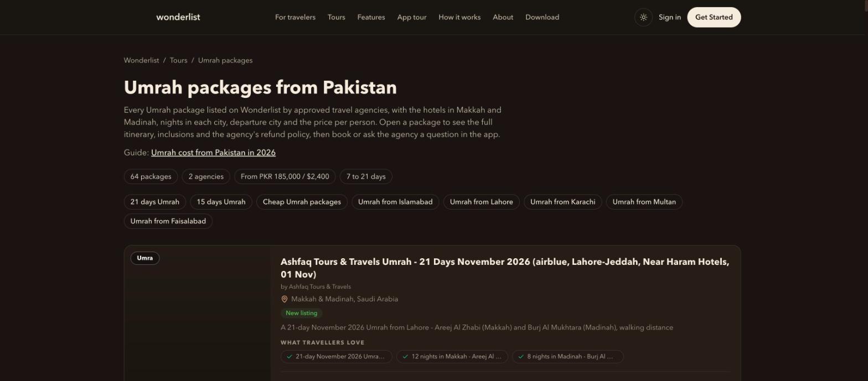Select the Umrah from Faisalabad chip
This screenshot has height=381, width=868.
click(168, 221)
